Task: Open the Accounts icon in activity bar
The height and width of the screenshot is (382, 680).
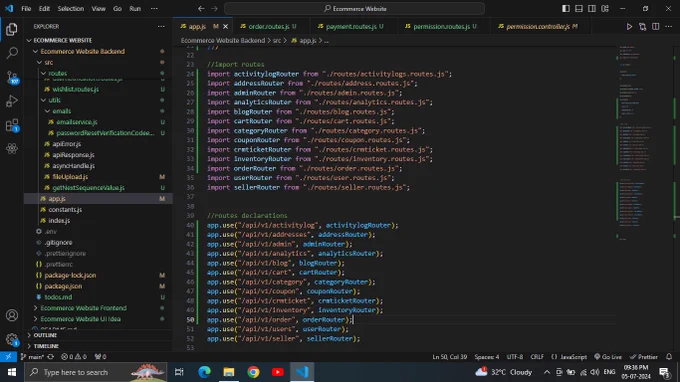Action: click(x=12, y=315)
